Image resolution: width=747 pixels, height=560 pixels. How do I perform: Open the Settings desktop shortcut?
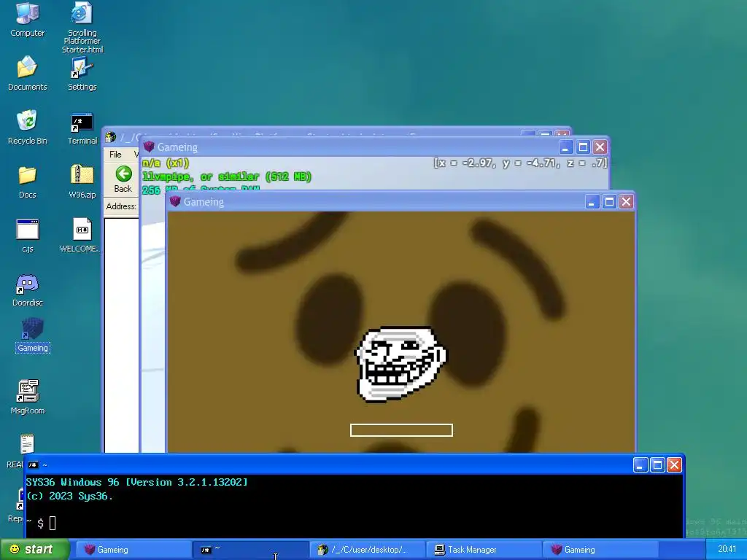(x=82, y=73)
